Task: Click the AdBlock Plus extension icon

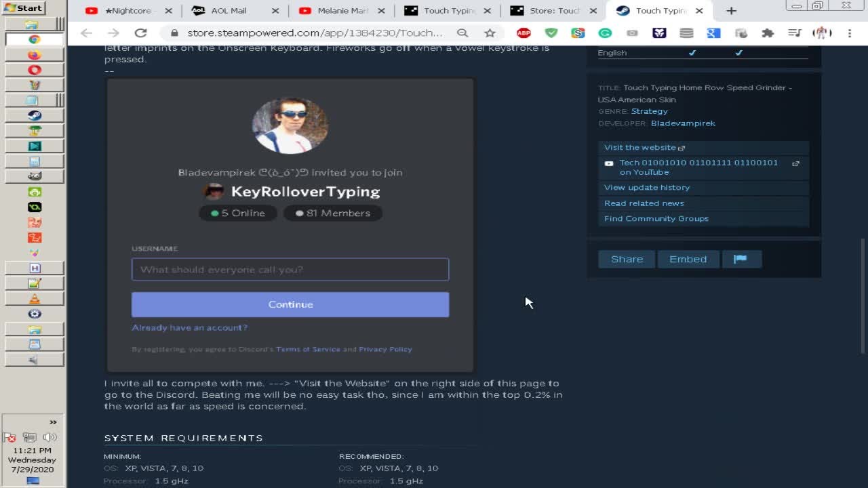Action: 524,33
